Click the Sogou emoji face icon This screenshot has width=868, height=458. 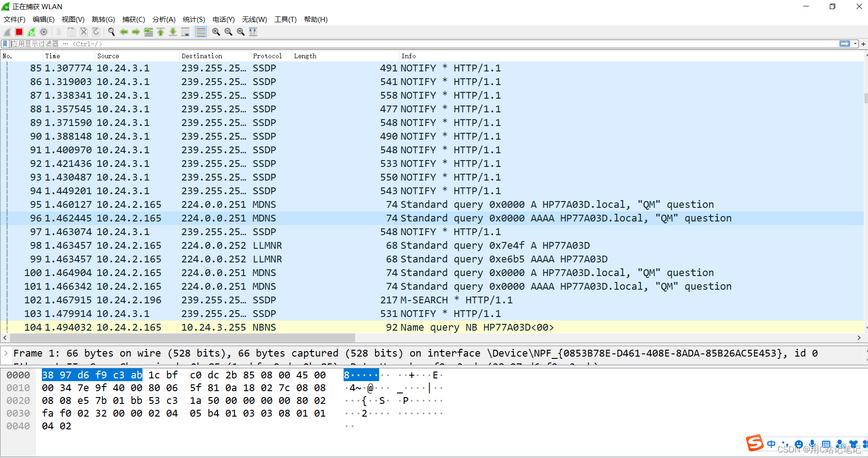tap(798, 444)
